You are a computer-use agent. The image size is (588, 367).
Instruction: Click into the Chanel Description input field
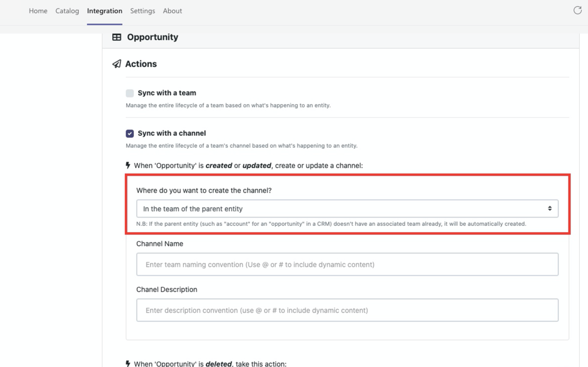[x=347, y=310]
